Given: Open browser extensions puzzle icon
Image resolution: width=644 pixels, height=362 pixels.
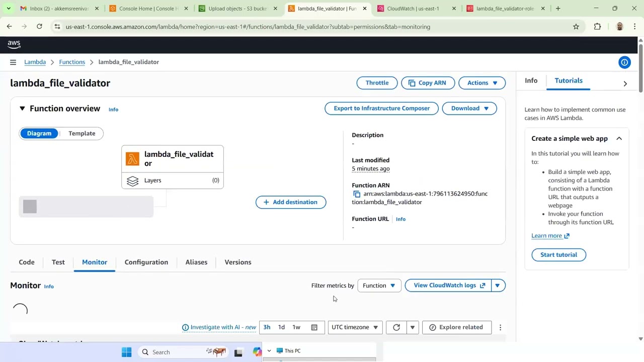Looking at the screenshot, I should [x=598, y=27].
